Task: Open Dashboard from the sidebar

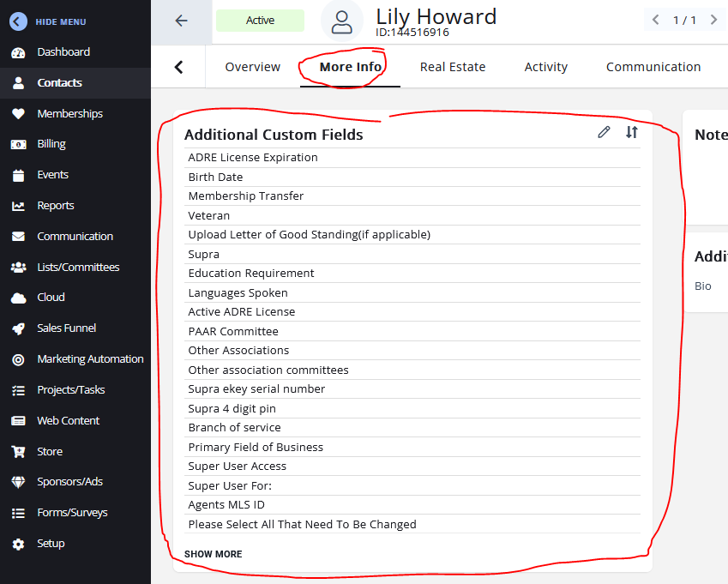Action: [63, 52]
